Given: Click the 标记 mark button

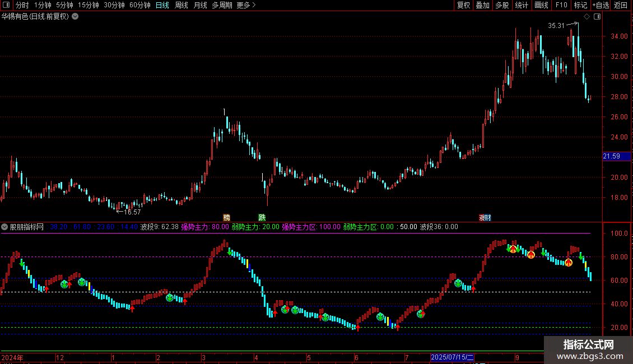Looking at the screenshot, I should pyautogui.click(x=580, y=5).
